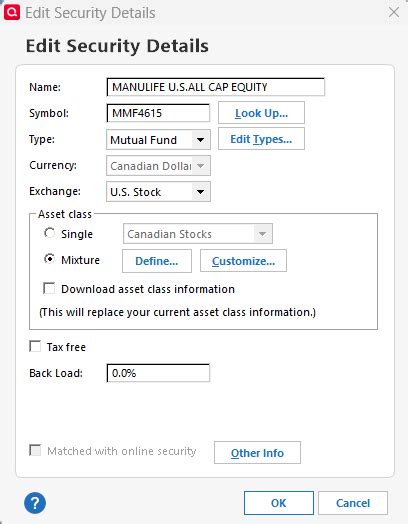408x524 pixels.
Task: Click the Define button for mixture
Action: click(x=157, y=261)
